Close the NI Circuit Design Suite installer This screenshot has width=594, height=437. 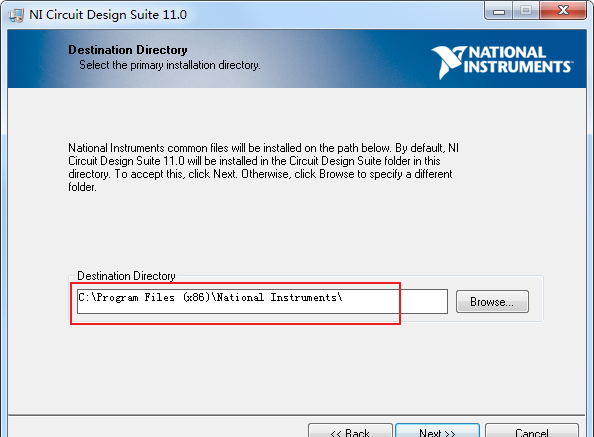(563, 11)
